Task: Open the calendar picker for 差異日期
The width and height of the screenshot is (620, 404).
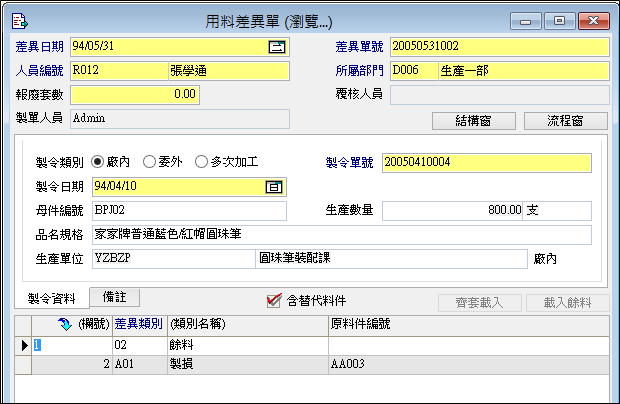Action: click(x=277, y=47)
